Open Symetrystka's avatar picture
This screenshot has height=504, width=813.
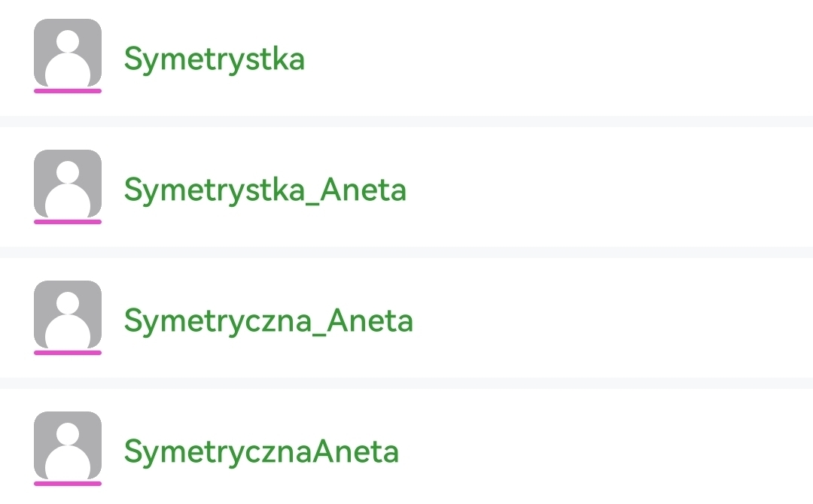68,53
